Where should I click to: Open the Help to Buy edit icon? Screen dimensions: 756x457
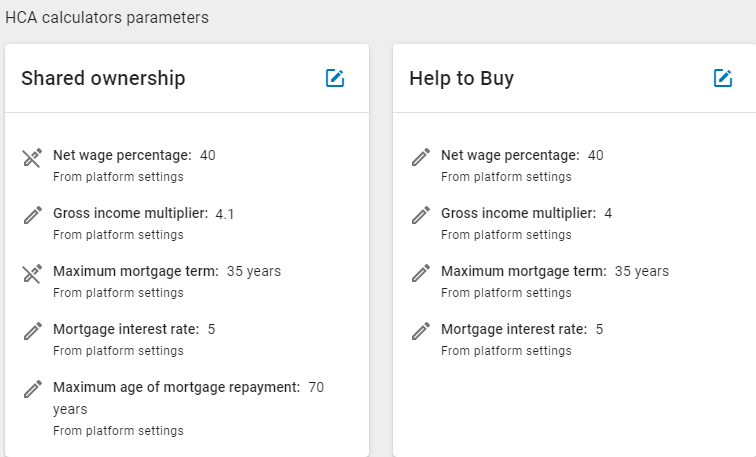tap(723, 78)
